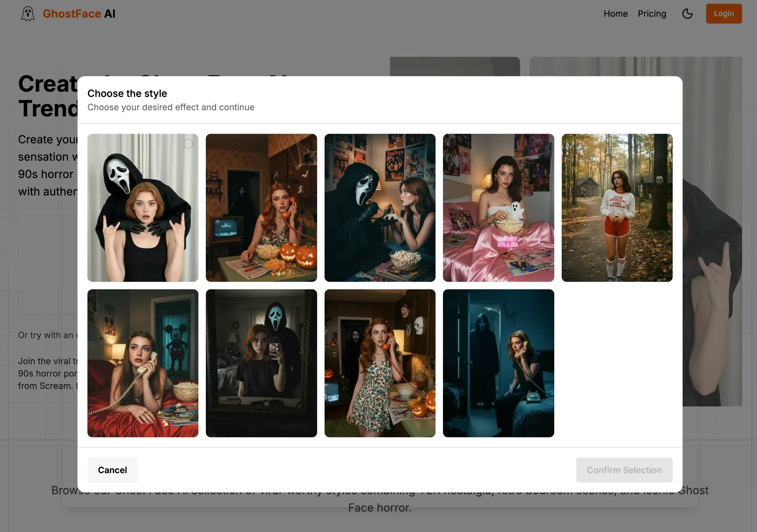Click the Confirm Selection button

pyautogui.click(x=624, y=470)
